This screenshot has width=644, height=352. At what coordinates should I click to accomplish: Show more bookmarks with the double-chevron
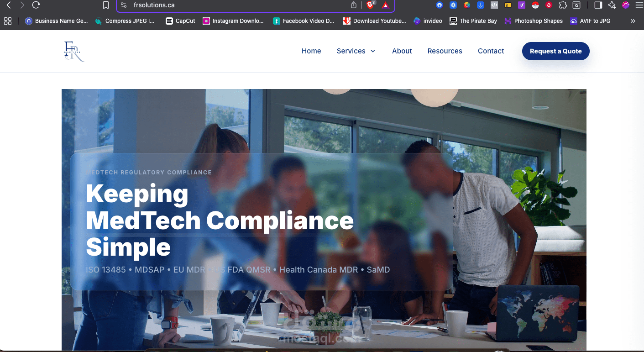click(633, 21)
